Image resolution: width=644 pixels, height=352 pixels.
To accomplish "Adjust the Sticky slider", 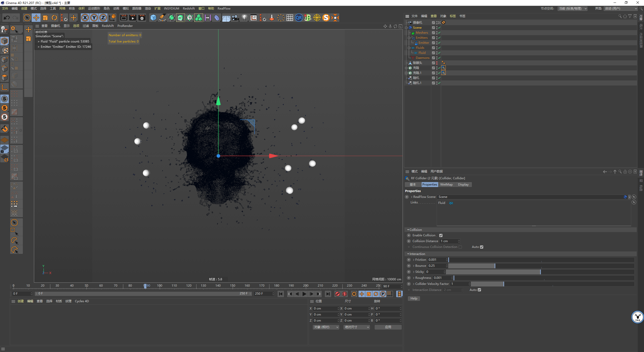I will point(540,272).
